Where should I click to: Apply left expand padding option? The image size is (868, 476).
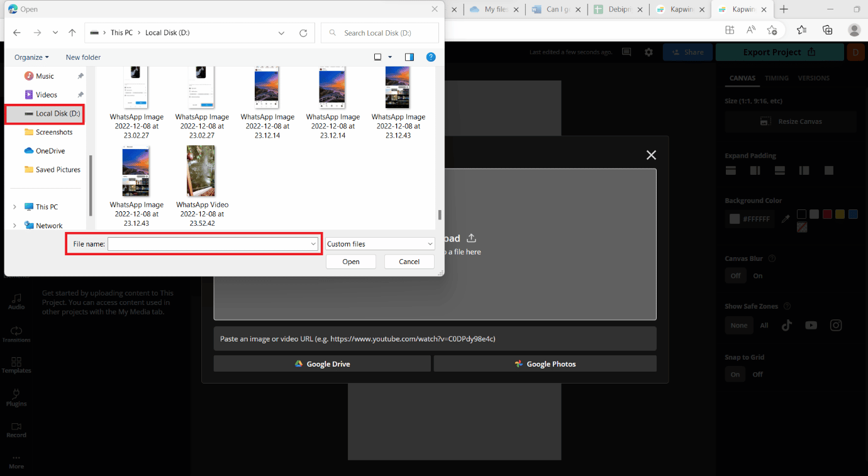804,170
